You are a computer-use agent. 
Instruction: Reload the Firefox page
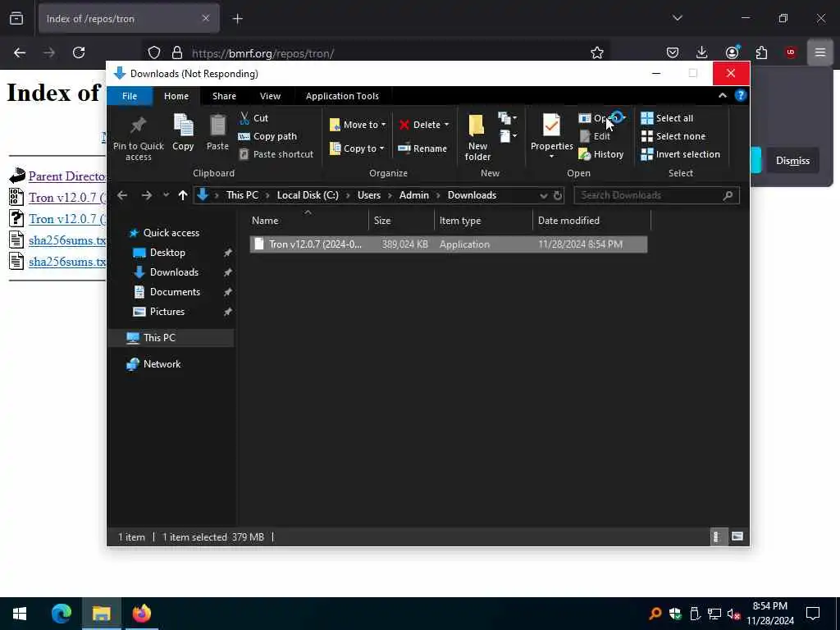[79, 52]
